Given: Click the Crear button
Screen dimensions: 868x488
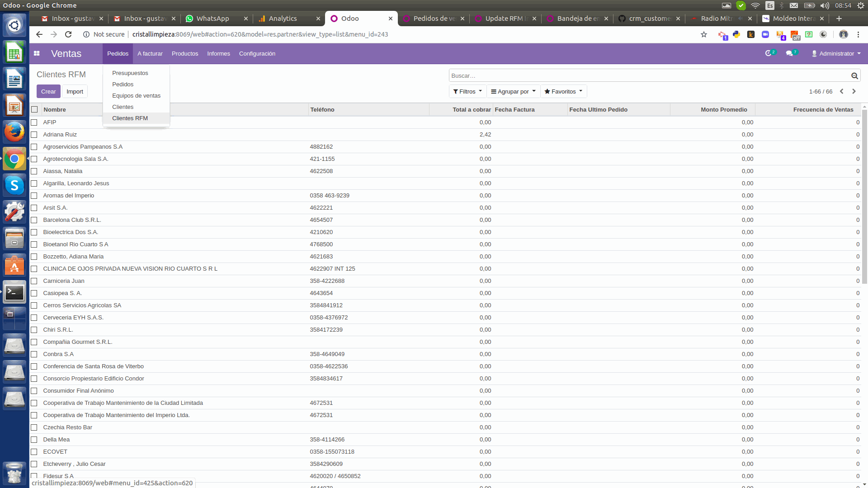Looking at the screenshot, I should coord(48,91).
